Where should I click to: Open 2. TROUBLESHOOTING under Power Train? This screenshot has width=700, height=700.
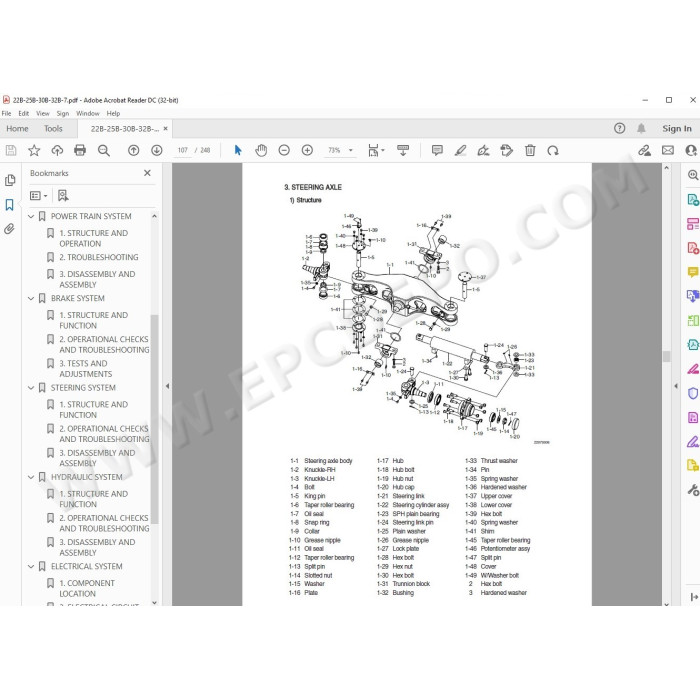tap(99, 257)
